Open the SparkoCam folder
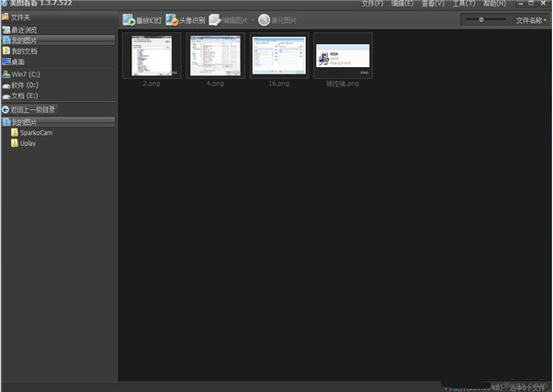The image size is (553, 392). pyautogui.click(x=36, y=133)
